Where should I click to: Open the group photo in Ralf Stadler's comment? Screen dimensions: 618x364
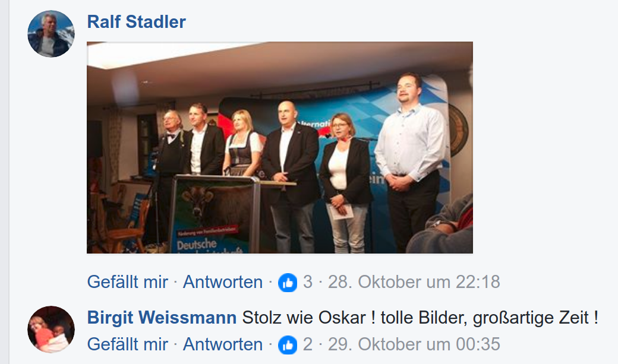(280, 147)
